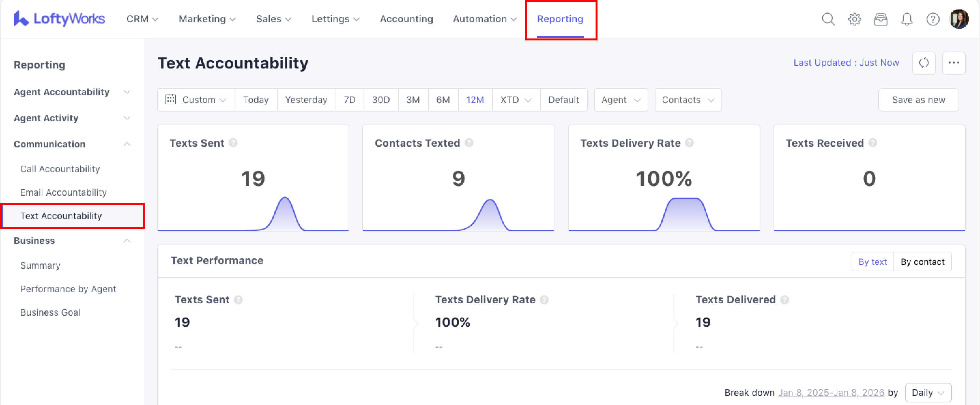Screen dimensions: 980x405
Task: Open notifications bell icon
Action: (907, 19)
